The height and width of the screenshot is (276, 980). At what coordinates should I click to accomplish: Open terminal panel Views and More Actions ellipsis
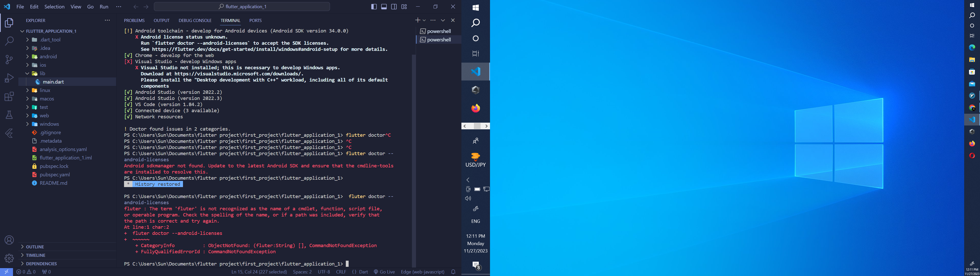(x=433, y=20)
